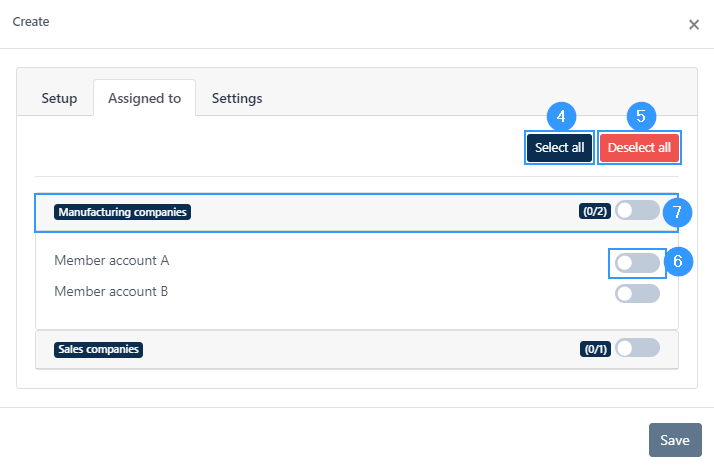Close the Create dialog with the X icon

click(694, 25)
